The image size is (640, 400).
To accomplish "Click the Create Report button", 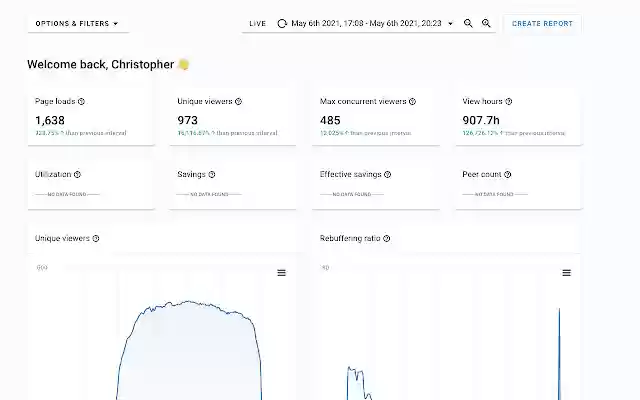I will click(542, 24).
